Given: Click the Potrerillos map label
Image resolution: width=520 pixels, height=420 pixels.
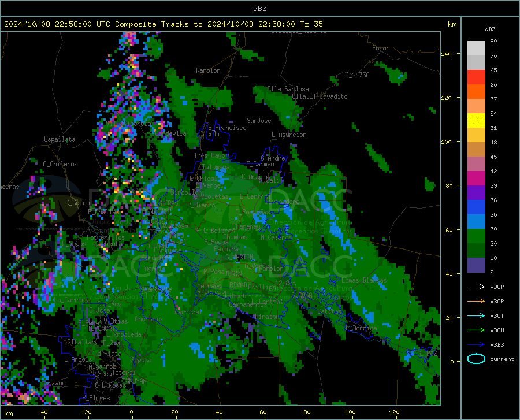Looking at the screenshot, I should [x=106, y=237].
